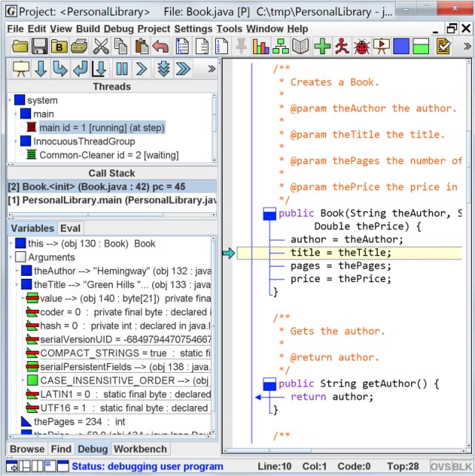Remove CSD with the plain page icon
475x476 pixels.
pos(202,47)
